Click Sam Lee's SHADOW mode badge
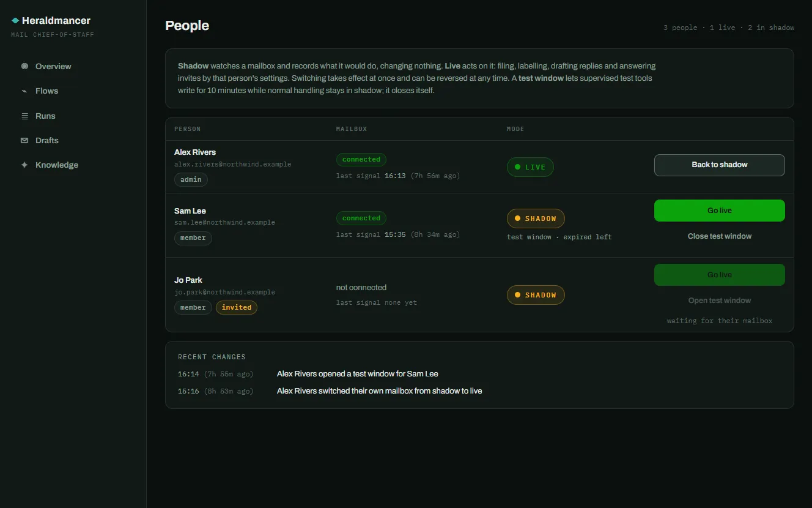 536,219
